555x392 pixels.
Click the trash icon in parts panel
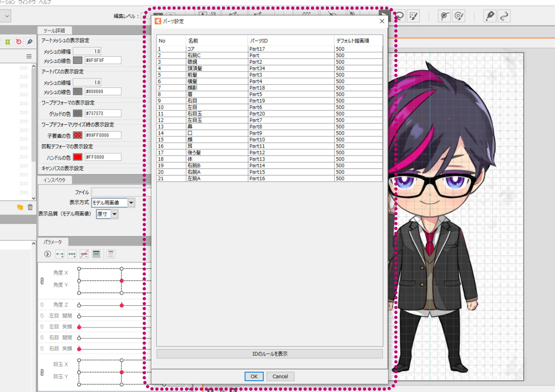pos(30,207)
